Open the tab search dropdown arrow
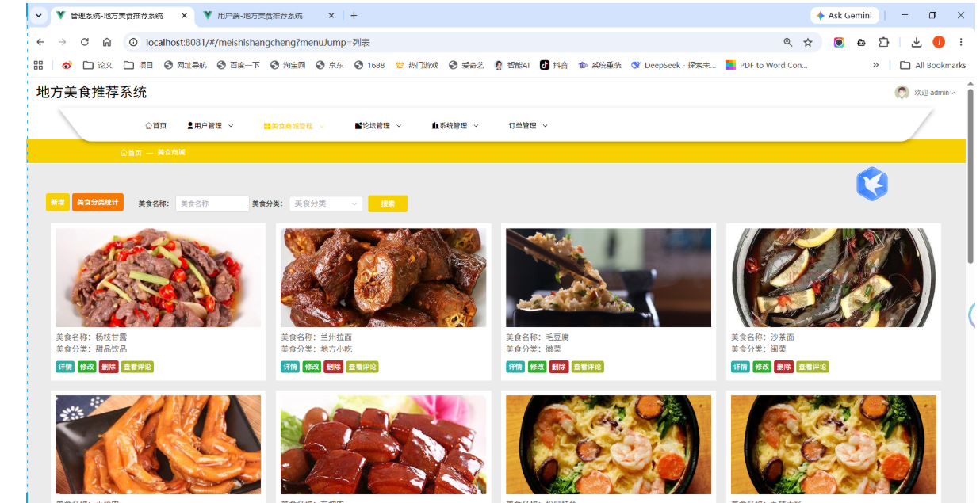980x503 pixels. point(38,16)
